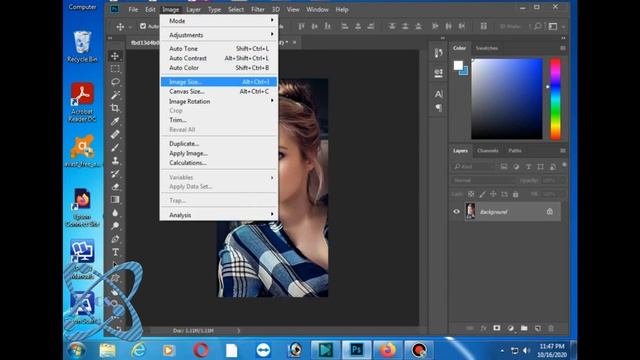
Task: Select the Dodge tool
Action: 116,226
